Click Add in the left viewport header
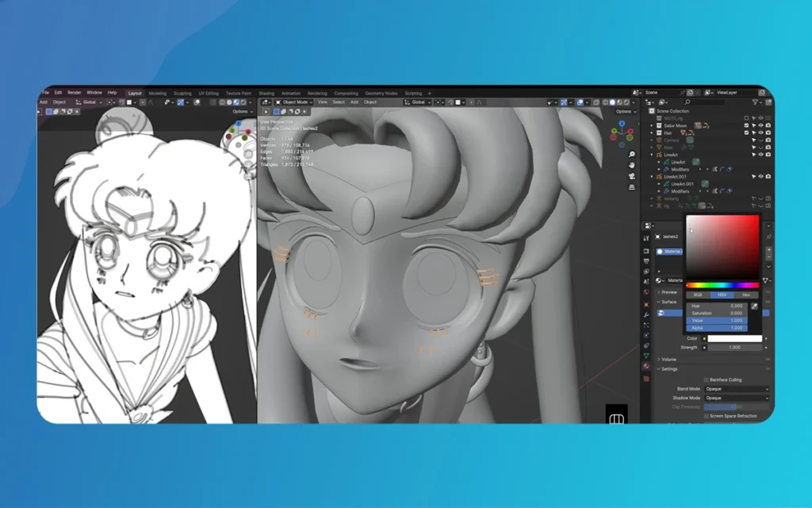The image size is (812, 508). coord(44,102)
